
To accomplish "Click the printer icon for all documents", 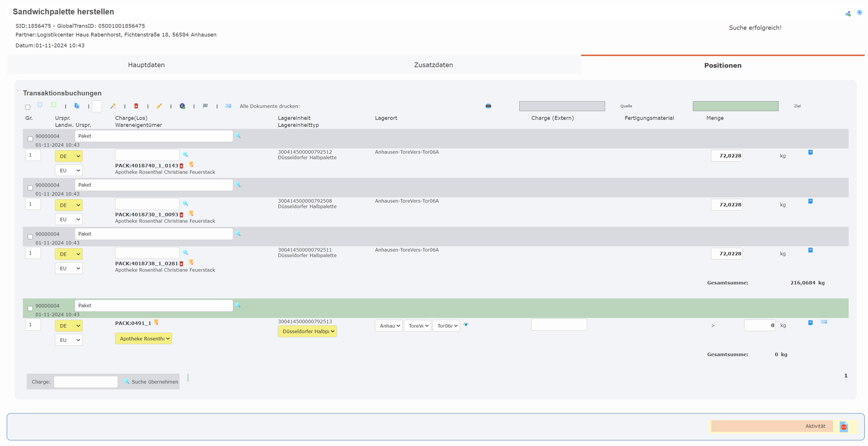I will 488,106.
